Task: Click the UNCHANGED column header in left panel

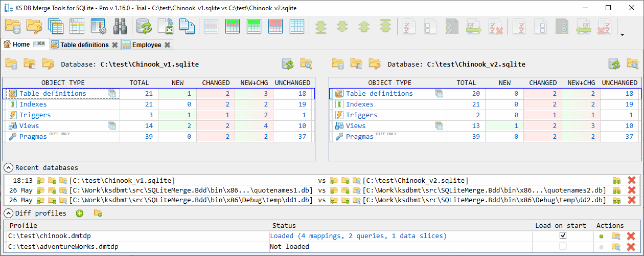Action: (292, 82)
